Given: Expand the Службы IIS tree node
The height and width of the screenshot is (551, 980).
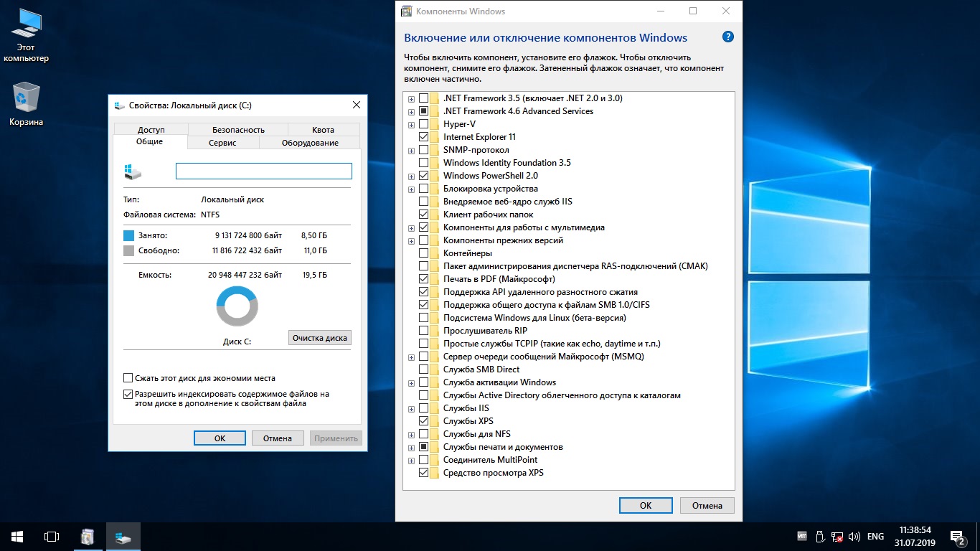Looking at the screenshot, I should 411,408.
